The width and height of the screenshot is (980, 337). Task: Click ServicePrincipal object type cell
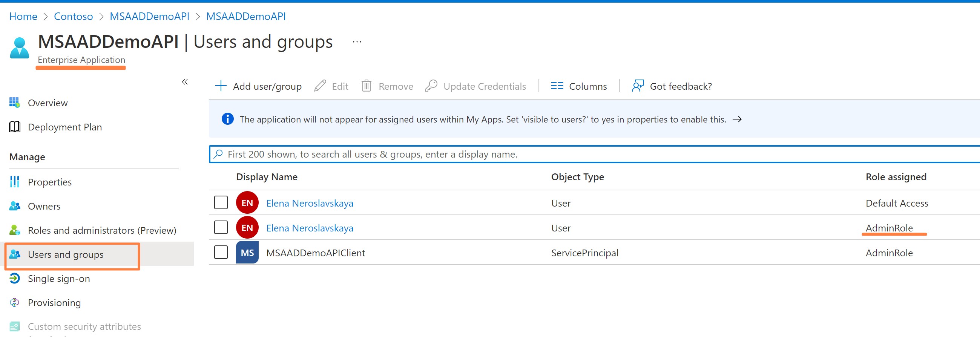(x=585, y=253)
